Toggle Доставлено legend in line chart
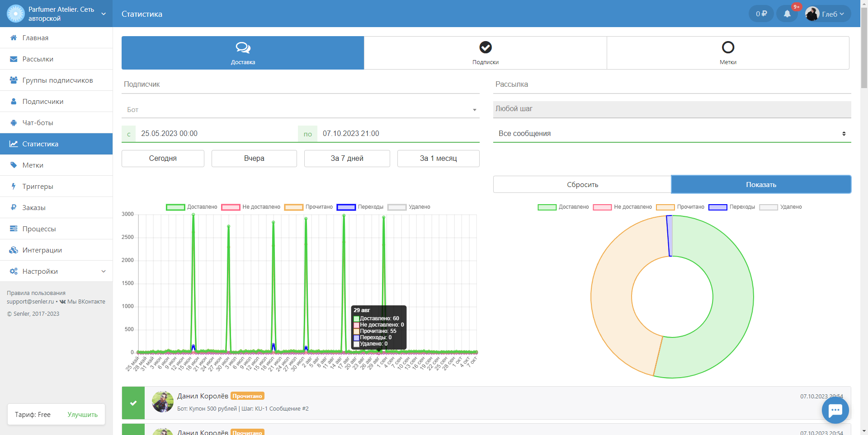 pos(192,207)
